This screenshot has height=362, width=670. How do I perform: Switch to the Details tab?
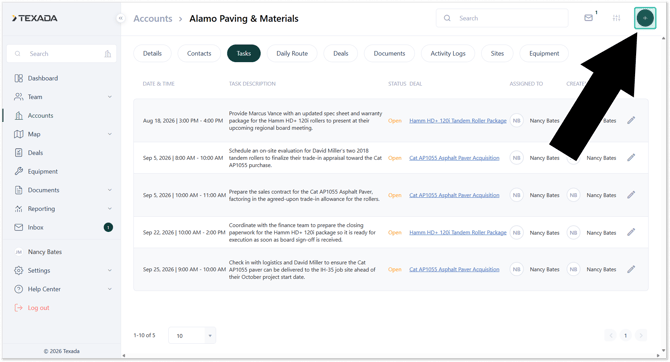(x=152, y=53)
